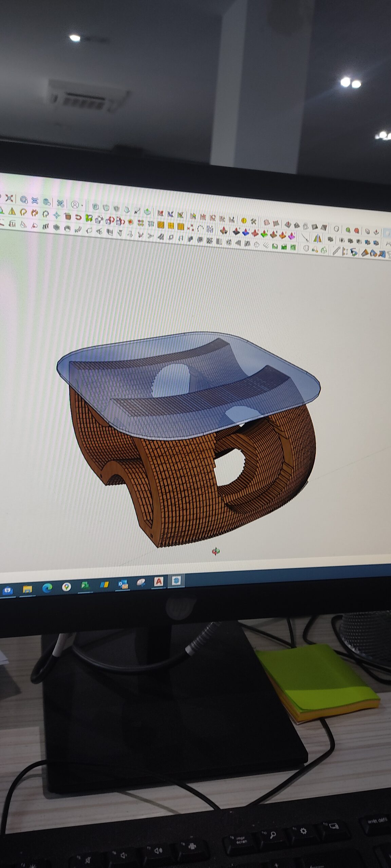Click the green double-arrow swap icon
Screen dimensions: 391x868
tap(89, 218)
